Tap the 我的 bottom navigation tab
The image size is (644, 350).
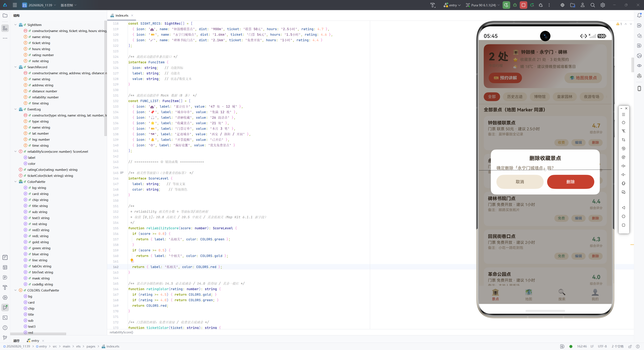point(595,295)
